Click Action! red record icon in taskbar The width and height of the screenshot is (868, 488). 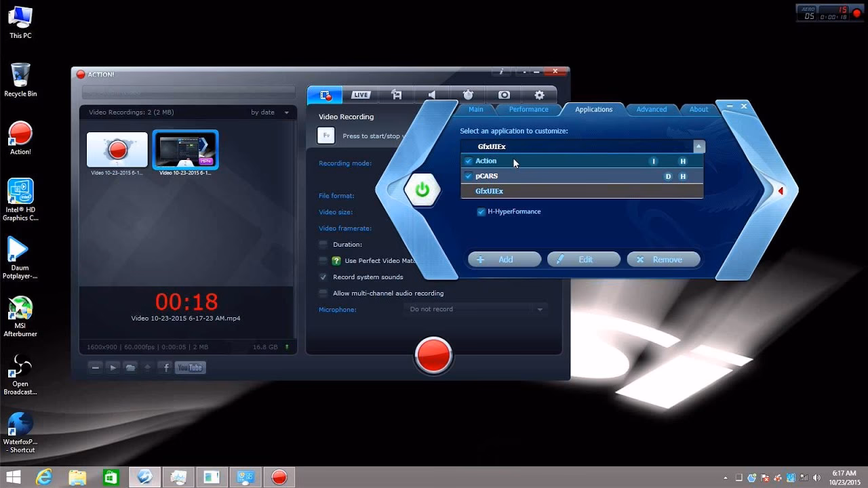[x=279, y=477]
